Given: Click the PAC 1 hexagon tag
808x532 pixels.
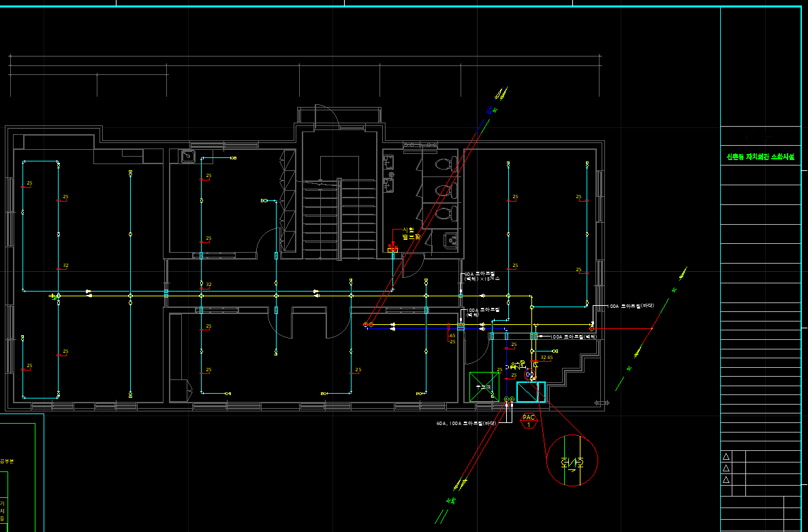Looking at the screenshot, I should click(529, 421).
